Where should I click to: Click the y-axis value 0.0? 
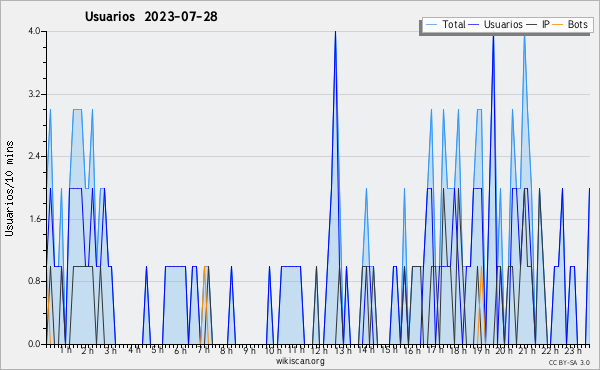coord(34,344)
